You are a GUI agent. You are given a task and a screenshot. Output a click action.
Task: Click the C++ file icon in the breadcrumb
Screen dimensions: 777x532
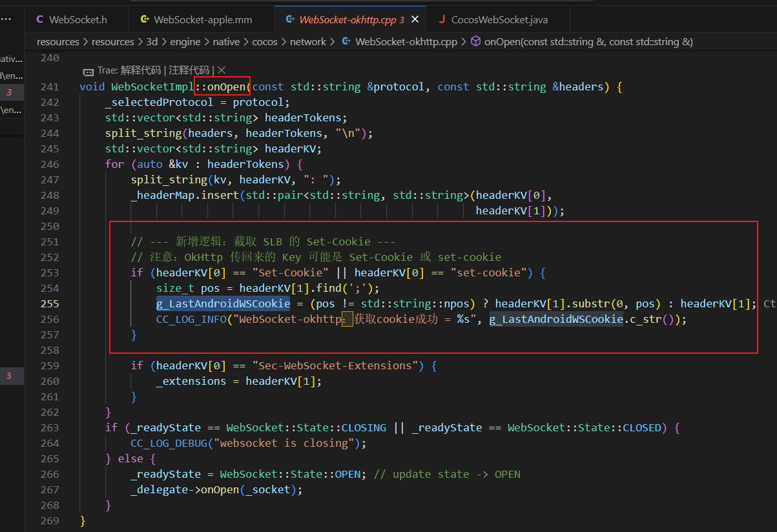point(346,41)
